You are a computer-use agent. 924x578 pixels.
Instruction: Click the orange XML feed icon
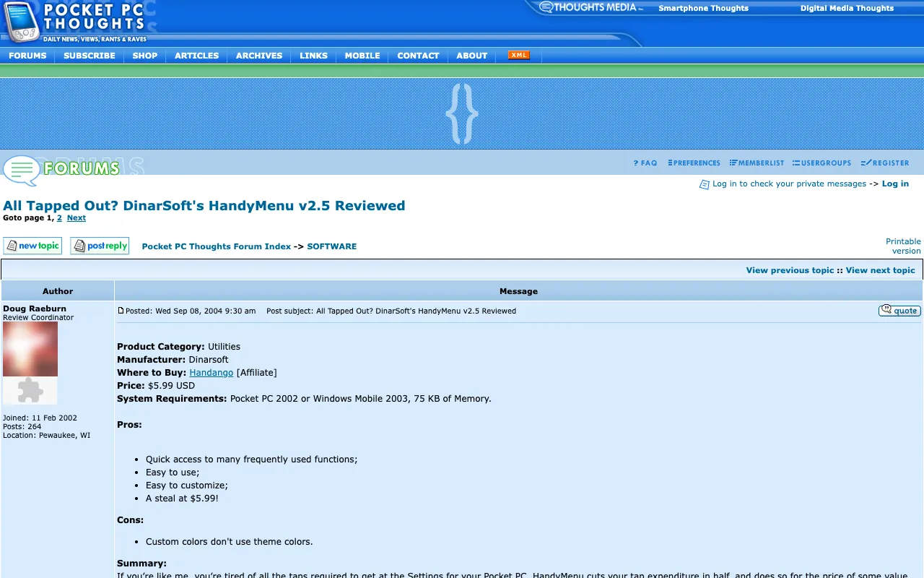point(518,55)
